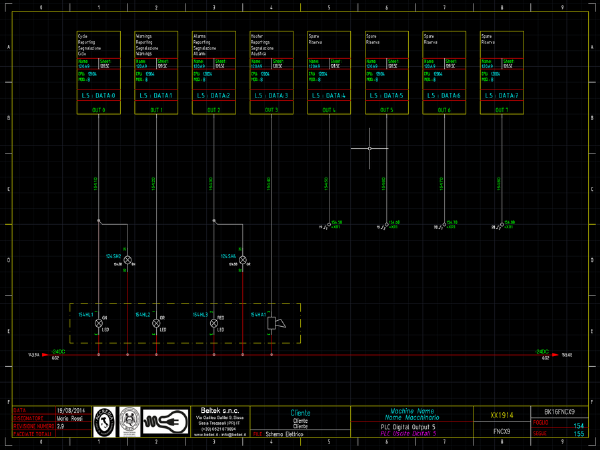The height and width of the screenshot is (450, 600).
Task: Select the 'LS : DATA 2' label
Action: pyautogui.click(x=214, y=95)
